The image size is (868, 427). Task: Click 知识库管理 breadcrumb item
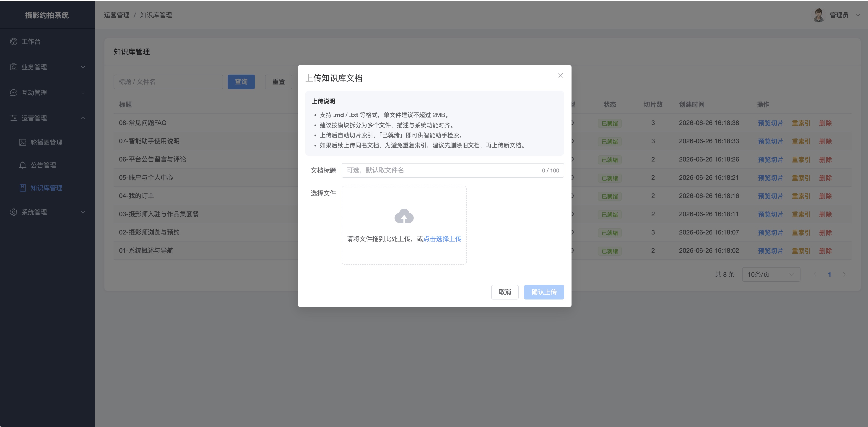(156, 15)
